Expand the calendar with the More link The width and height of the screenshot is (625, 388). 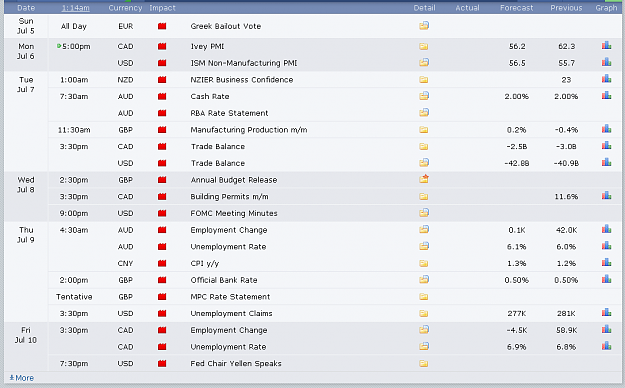tap(22, 378)
